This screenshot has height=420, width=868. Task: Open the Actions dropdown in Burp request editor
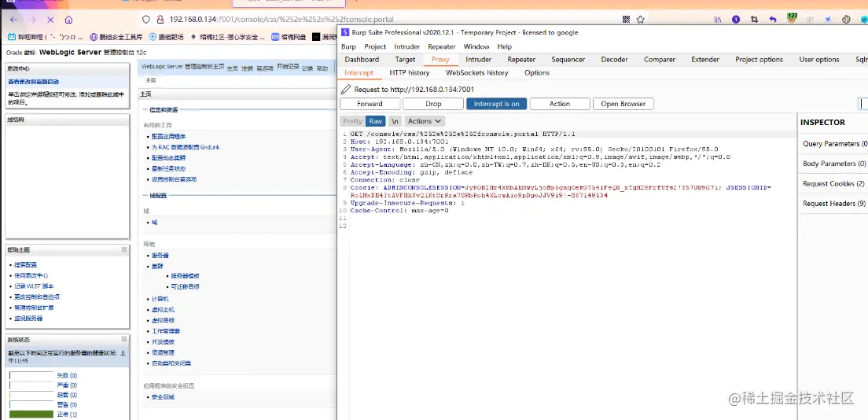click(425, 121)
